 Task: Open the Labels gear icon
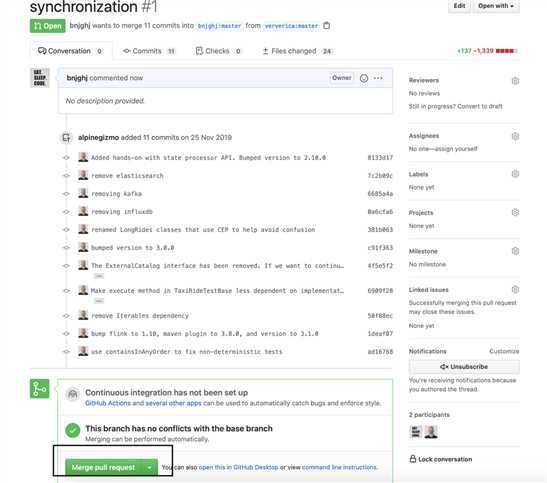coord(515,174)
